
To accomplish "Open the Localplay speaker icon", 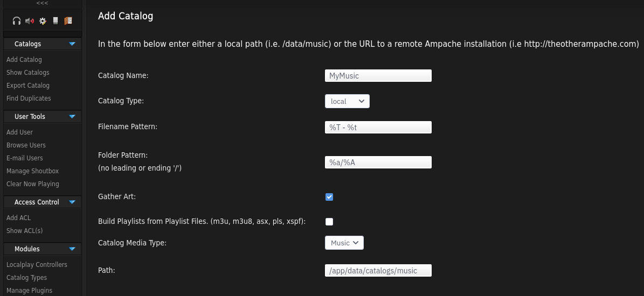I will coord(30,21).
